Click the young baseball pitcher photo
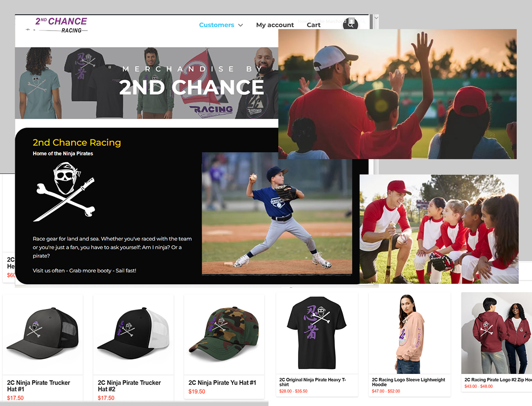 tap(277, 213)
